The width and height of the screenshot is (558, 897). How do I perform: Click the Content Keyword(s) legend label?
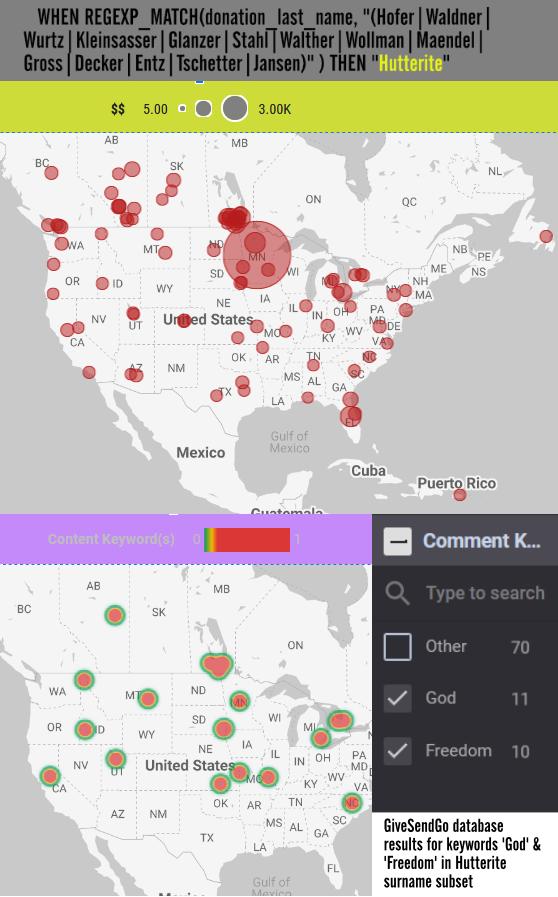coord(111,539)
